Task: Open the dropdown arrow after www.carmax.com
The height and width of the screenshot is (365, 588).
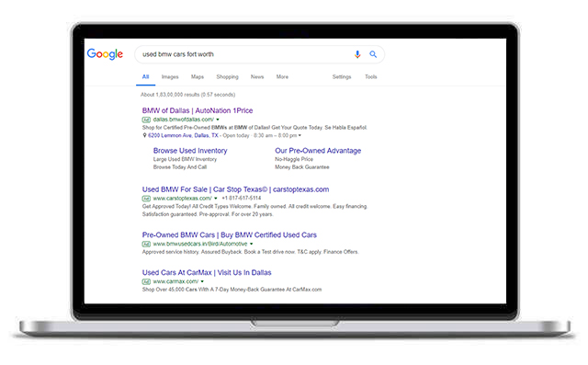Action: tap(202, 281)
